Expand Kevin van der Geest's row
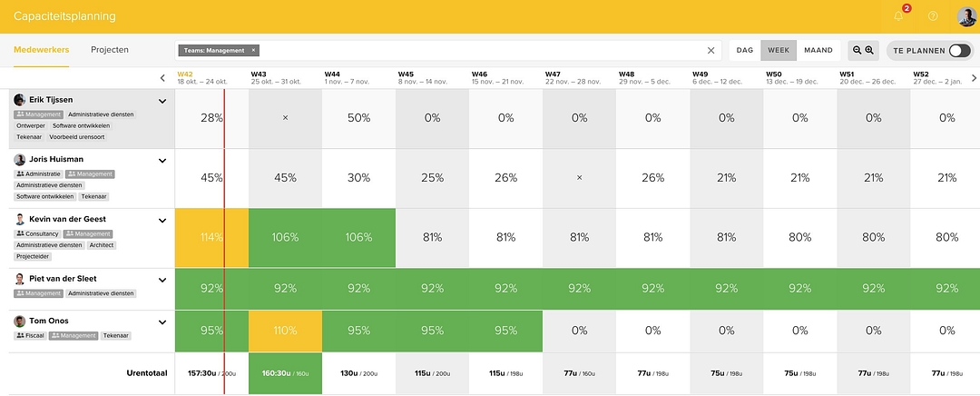The width and height of the screenshot is (980, 396). pyautogui.click(x=162, y=220)
